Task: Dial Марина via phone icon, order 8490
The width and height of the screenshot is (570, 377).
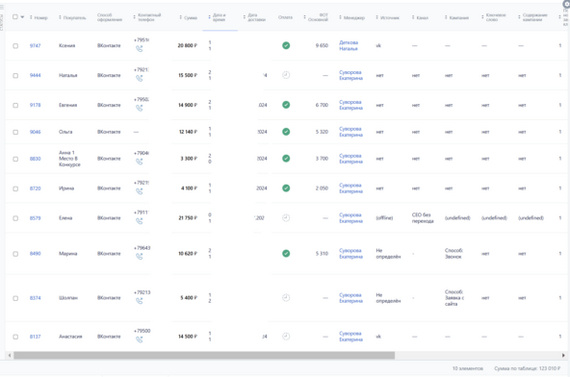Action: coord(139,257)
